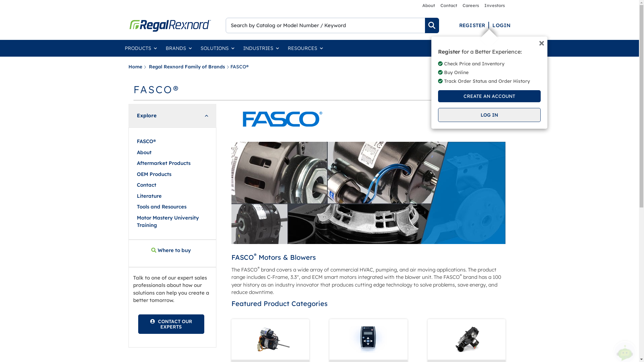Close the register popup with X
The image size is (644, 362).
[541, 43]
